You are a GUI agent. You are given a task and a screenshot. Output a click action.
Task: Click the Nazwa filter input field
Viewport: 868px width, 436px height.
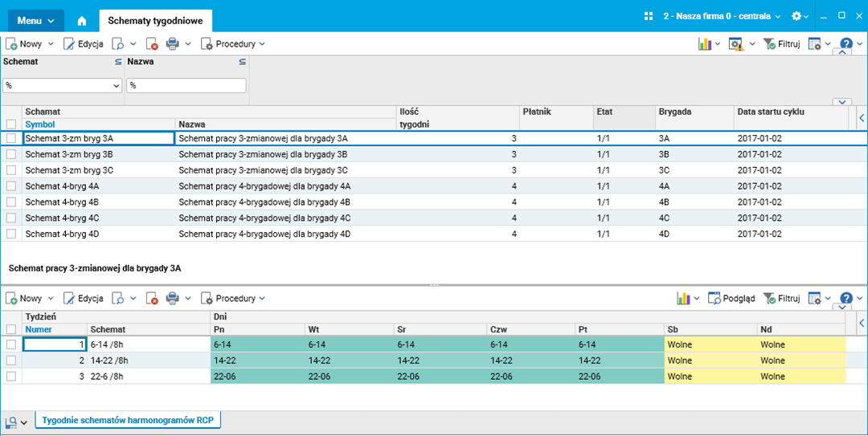(186, 85)
